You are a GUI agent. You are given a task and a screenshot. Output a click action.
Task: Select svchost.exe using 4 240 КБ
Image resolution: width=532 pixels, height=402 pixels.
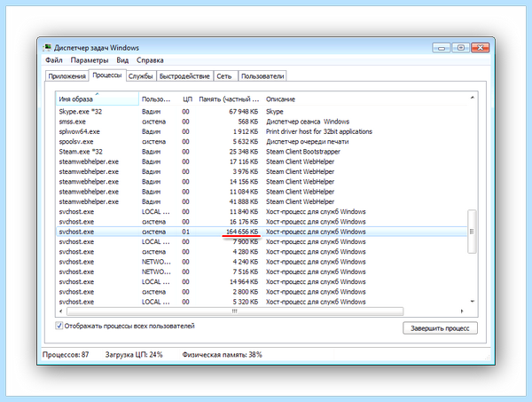pyautogui.click(x=262, y=262)
